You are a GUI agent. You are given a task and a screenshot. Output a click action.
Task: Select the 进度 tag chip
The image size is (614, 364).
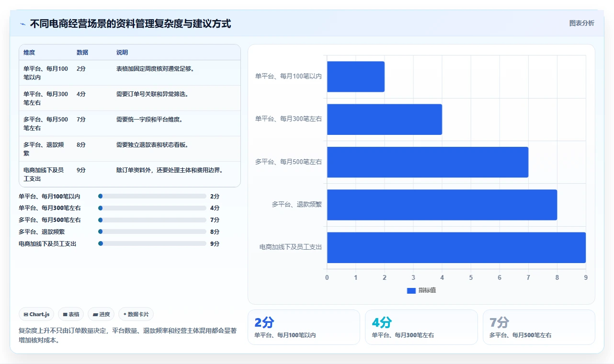click(x=101, y=314)
